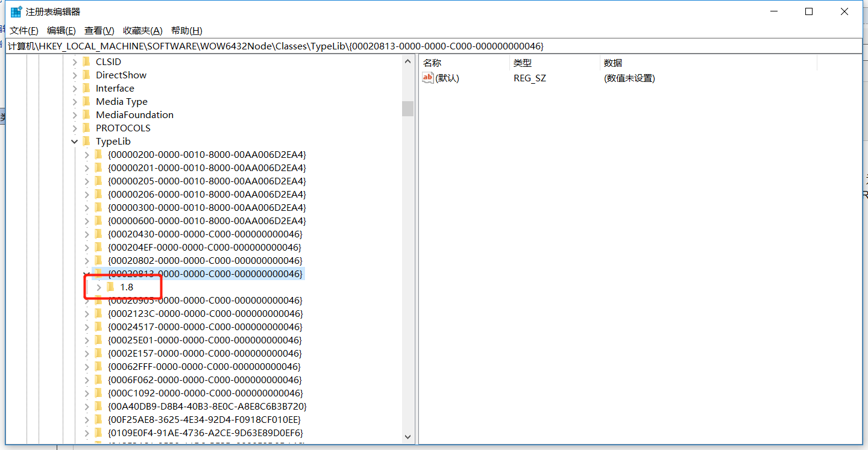Click folder icon of {00000205-0000-0010-8000-00AA006D2EA4}
Viewport: 868px width, 450px height.
[98, 181]
